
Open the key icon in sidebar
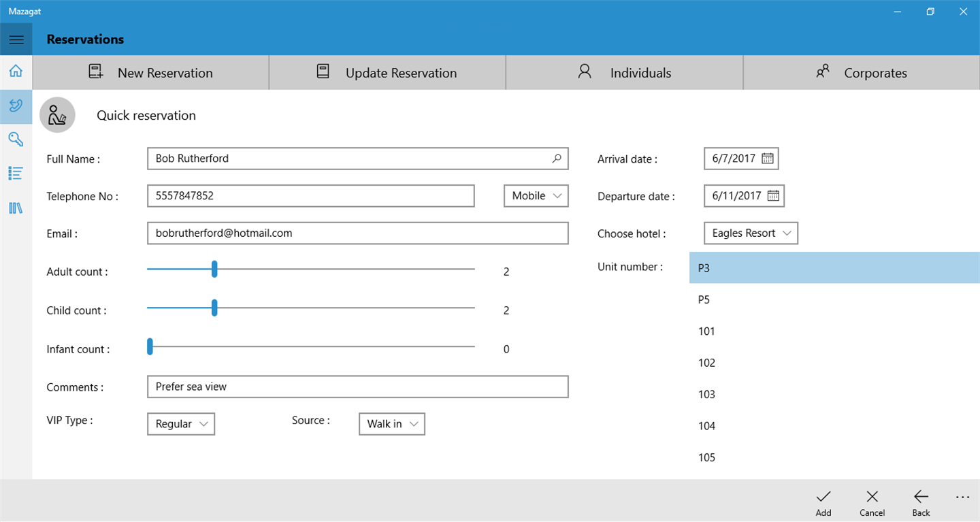[16, 140]
